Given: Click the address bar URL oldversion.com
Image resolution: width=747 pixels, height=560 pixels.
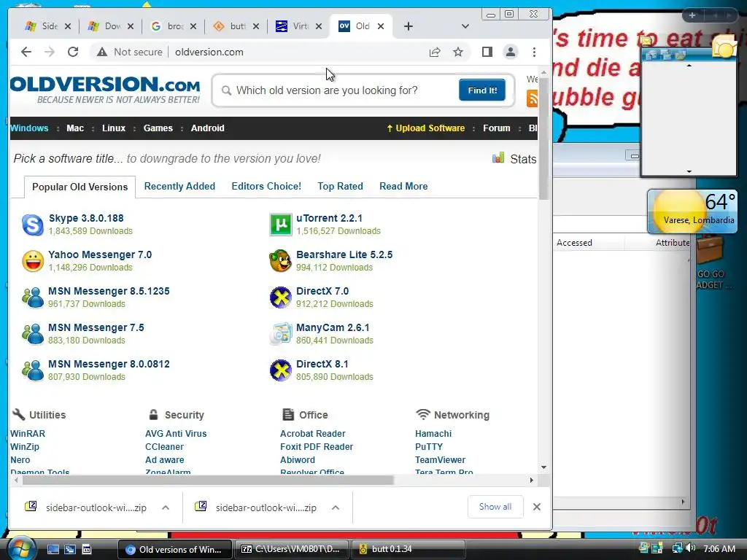Looking at the screenshot, I should [209, 52].
